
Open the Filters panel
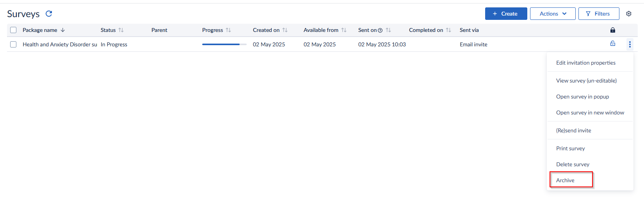(599, 14)
